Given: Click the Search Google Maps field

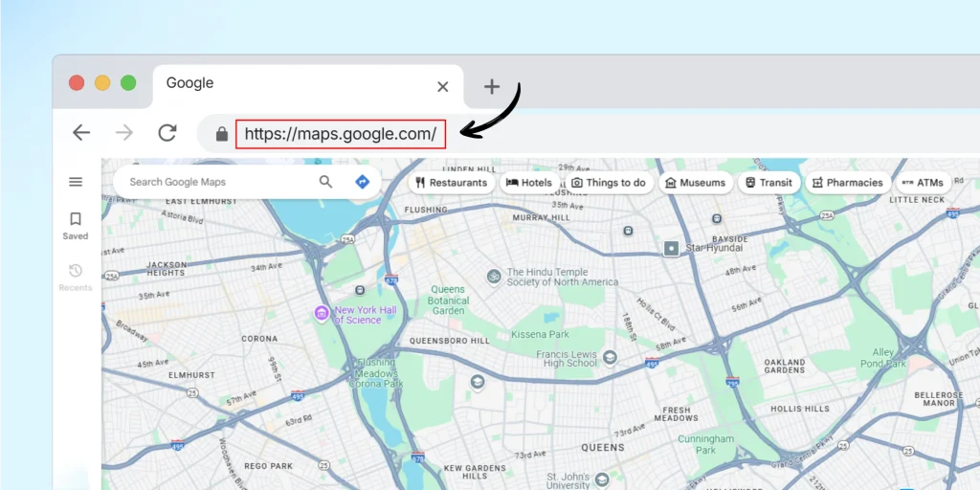Looking at the screenshot, I should [220, 182].
